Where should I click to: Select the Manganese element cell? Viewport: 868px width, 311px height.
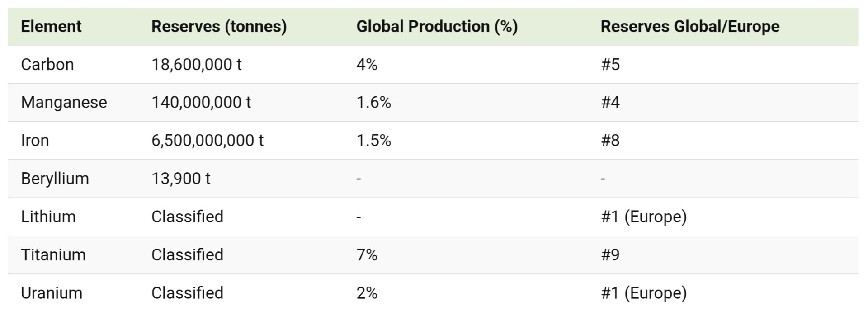(64, 102)
